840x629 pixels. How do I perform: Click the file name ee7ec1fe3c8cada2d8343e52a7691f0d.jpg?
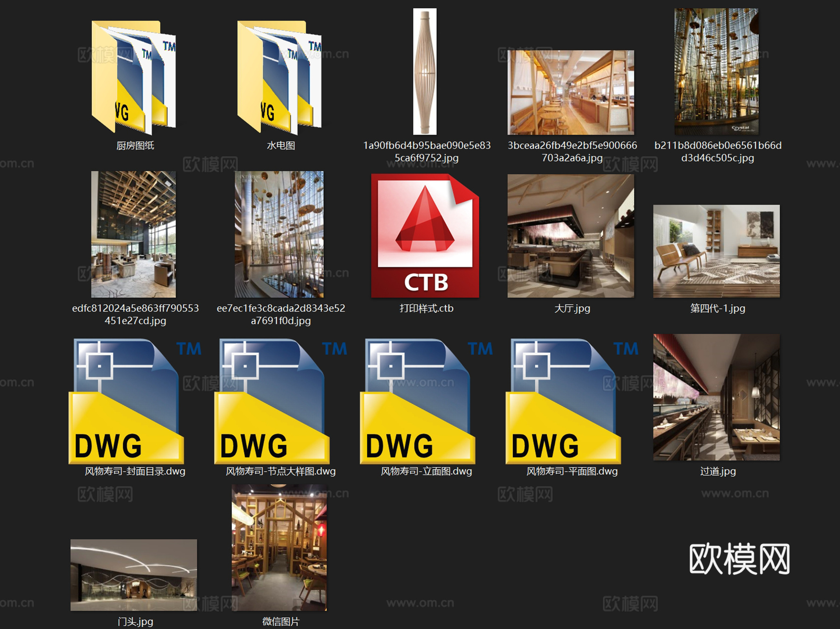point(281,314)
